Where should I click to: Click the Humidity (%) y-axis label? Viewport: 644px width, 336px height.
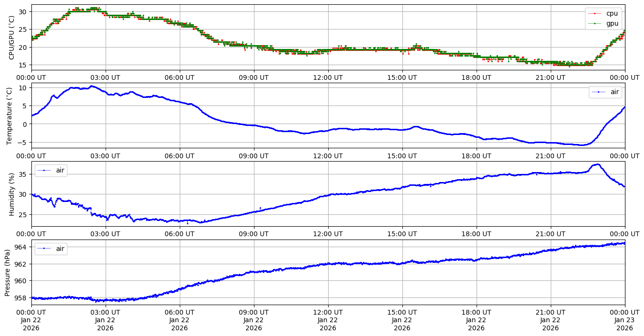(12, 194)
